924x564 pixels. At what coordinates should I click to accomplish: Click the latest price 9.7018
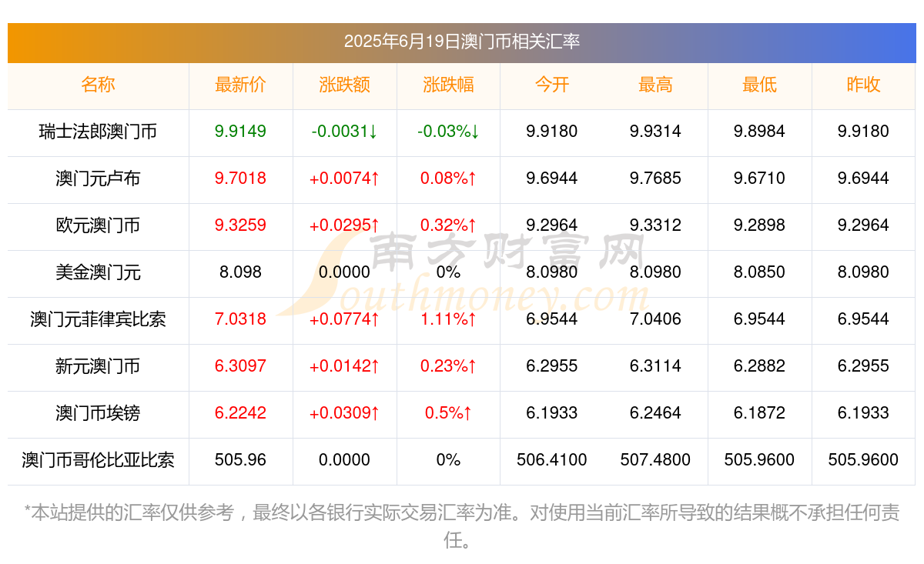pyautogui.click(x=240, y=179)
